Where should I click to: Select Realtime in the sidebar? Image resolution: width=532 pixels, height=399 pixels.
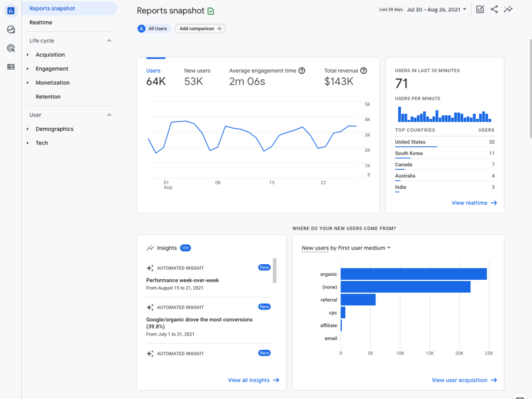[x=41, y=23]
